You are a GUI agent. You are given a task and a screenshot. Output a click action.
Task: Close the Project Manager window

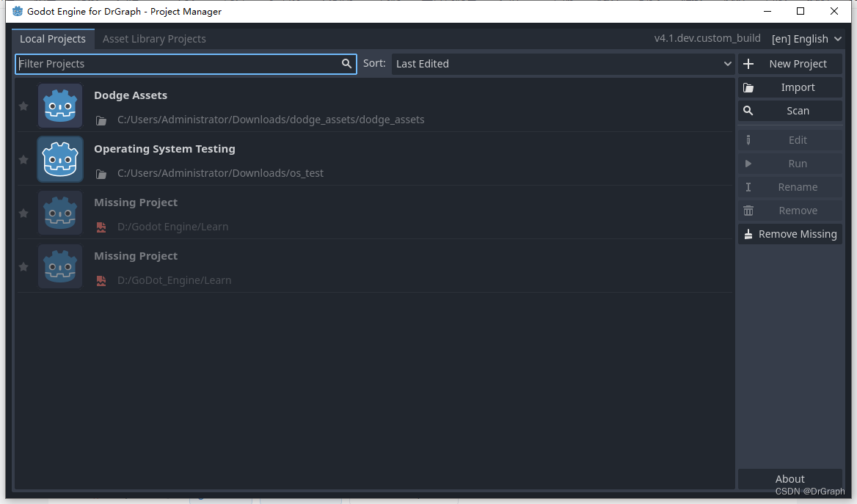(x=834, y=11)
